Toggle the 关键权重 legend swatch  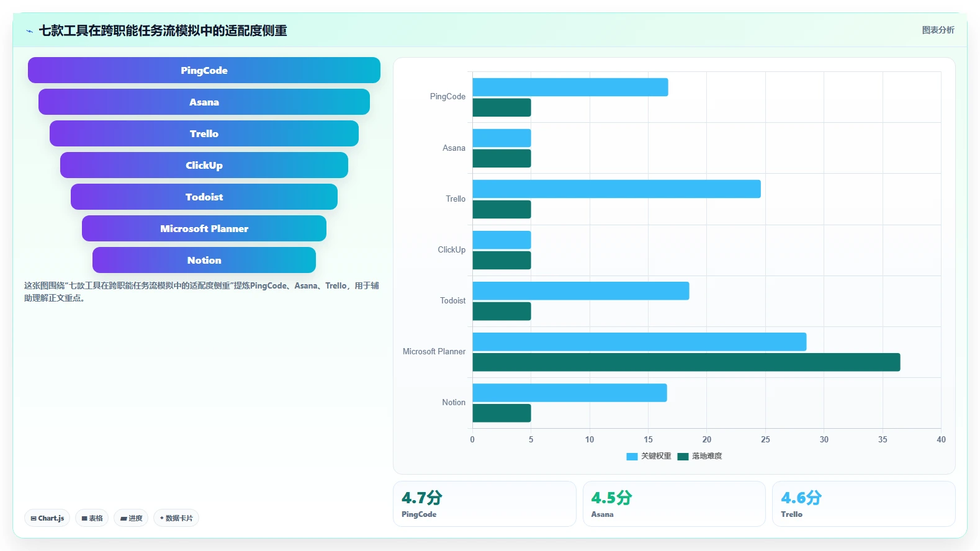[x=632, y=456]
